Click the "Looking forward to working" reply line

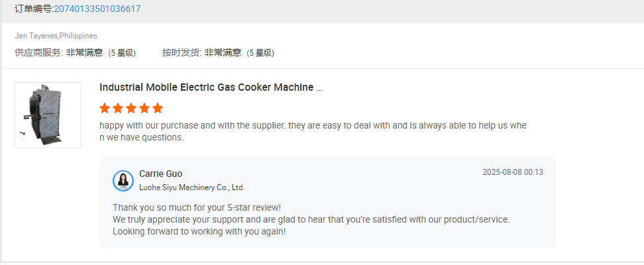tap(199, 232)
